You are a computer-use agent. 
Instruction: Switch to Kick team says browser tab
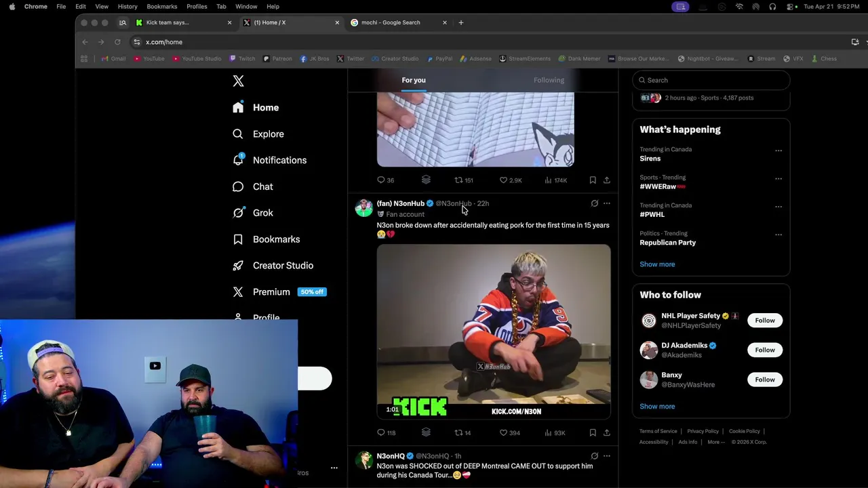[x=183, y=22]
